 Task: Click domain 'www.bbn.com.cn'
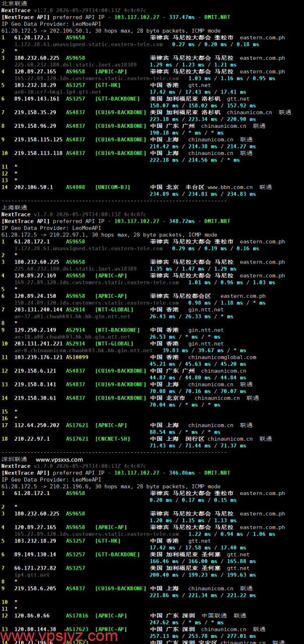[230, 187]
